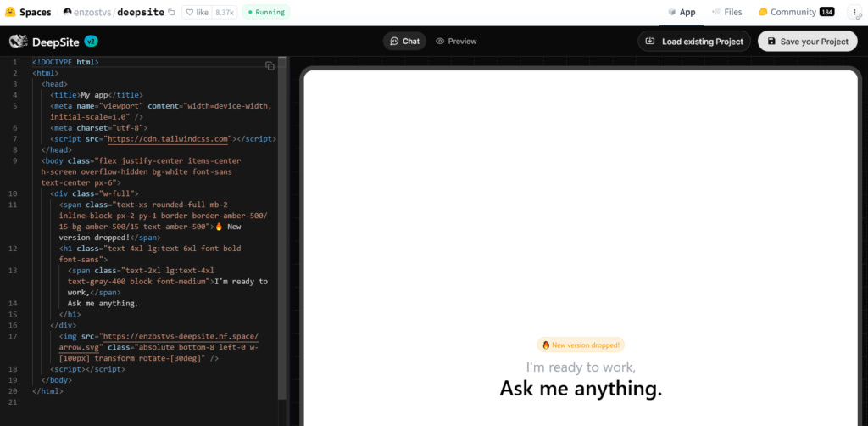Viewport: 868px width, 426px height.
Task: Copy the Space name with the copy icon
Action: 171,12
